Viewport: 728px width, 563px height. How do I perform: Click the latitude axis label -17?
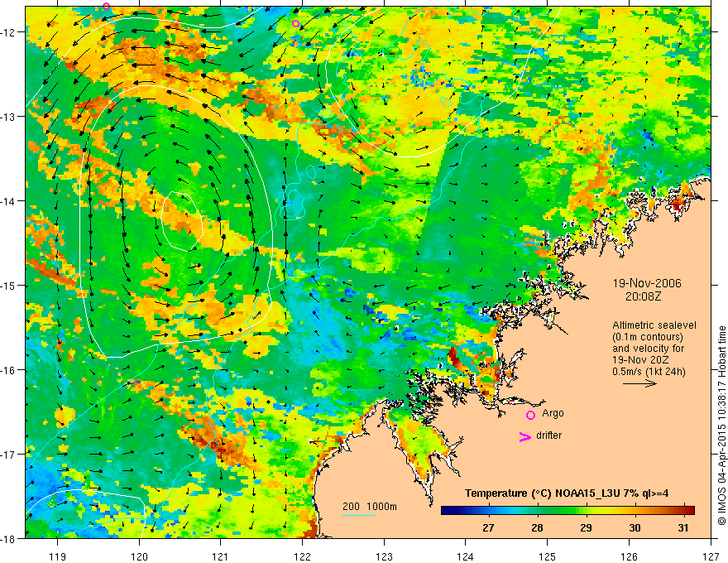9,454
